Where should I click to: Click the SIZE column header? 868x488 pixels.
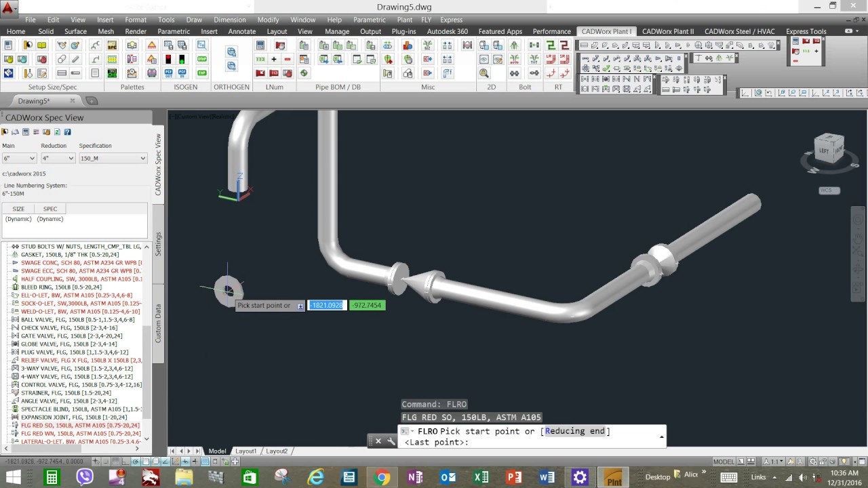click(x=18, y=209)
